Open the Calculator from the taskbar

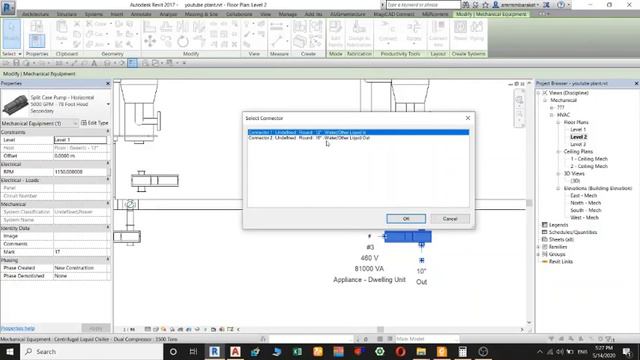[x=462, y=351]
